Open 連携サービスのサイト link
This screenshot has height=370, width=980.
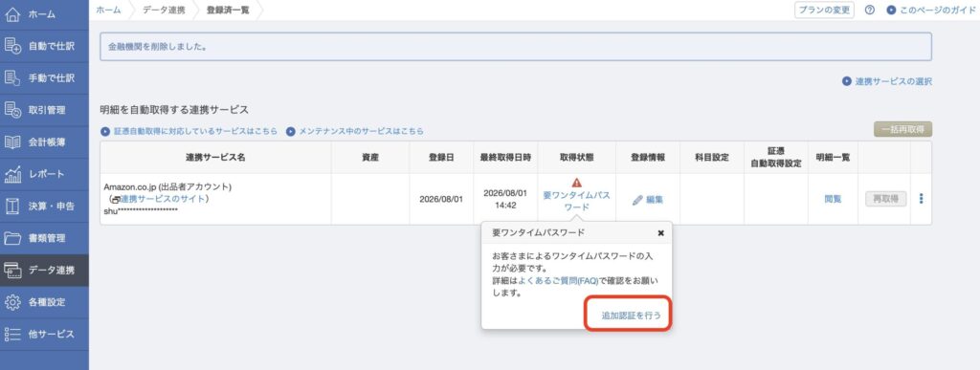[163, 199]
